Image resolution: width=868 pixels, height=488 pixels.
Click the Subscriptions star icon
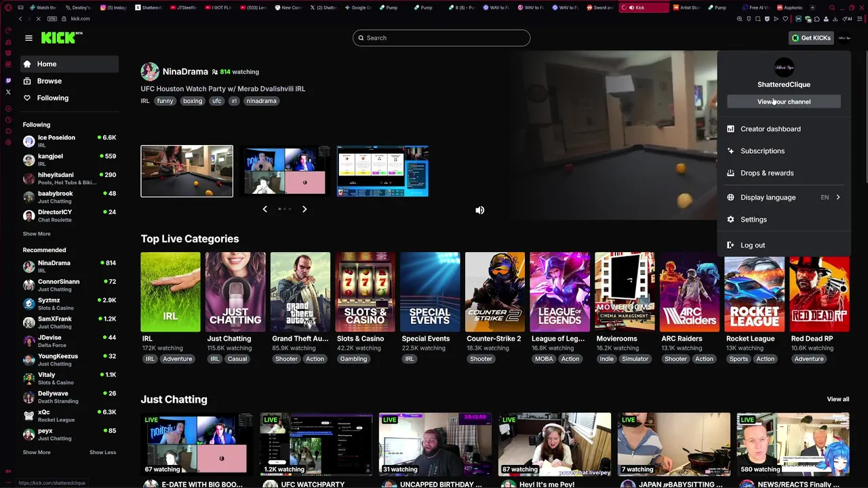[x=730, y=151]
